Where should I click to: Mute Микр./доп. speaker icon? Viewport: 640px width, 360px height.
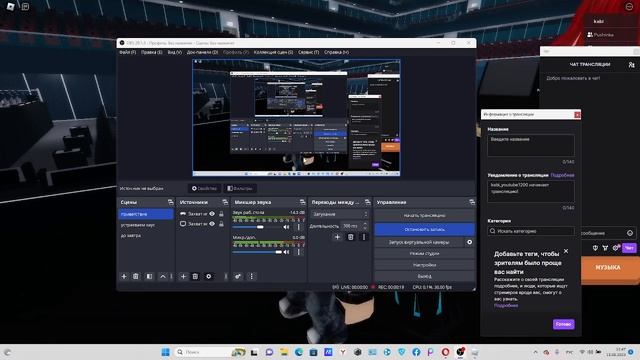(x=287, y=252)
